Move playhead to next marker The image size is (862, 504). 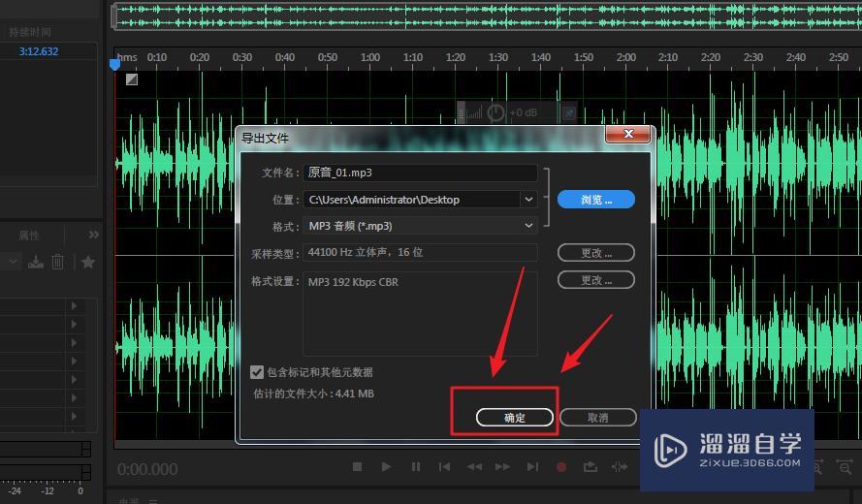click(532, 466)
